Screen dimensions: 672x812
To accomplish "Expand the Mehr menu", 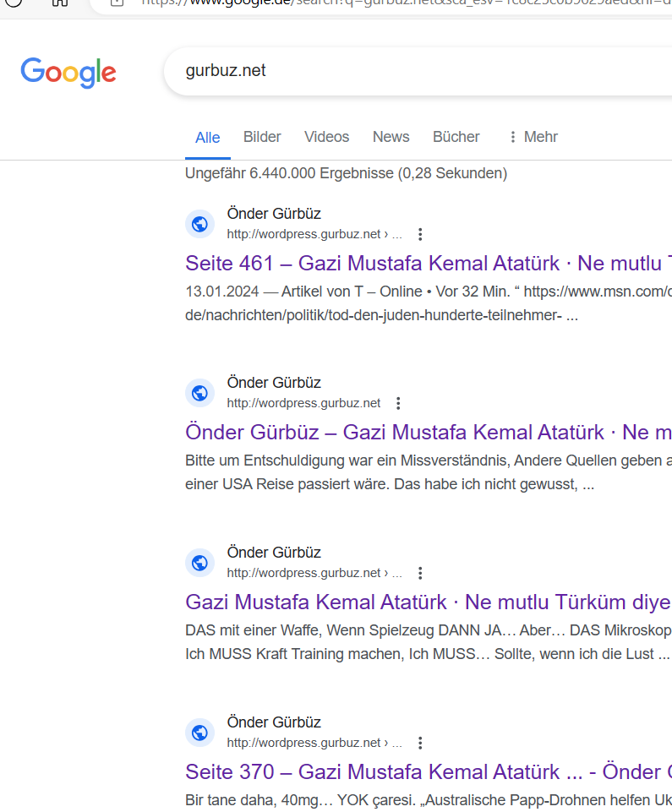I will [x=533, y=137].
